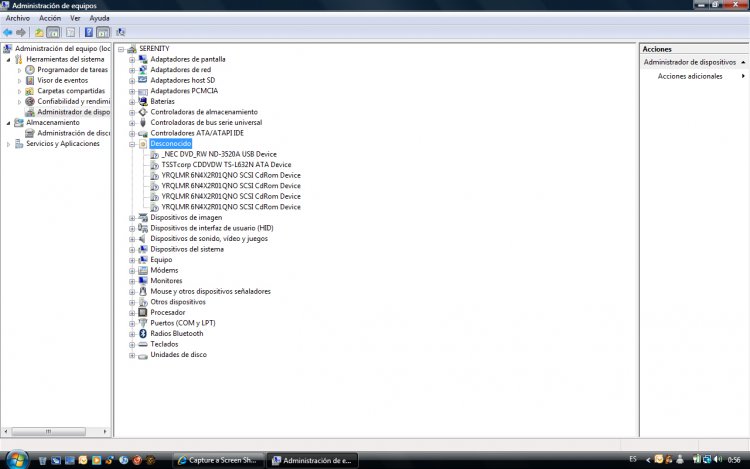Click the Back arrow toolbar icon
This screenshot has width=750, height=469.
point(8,33)
